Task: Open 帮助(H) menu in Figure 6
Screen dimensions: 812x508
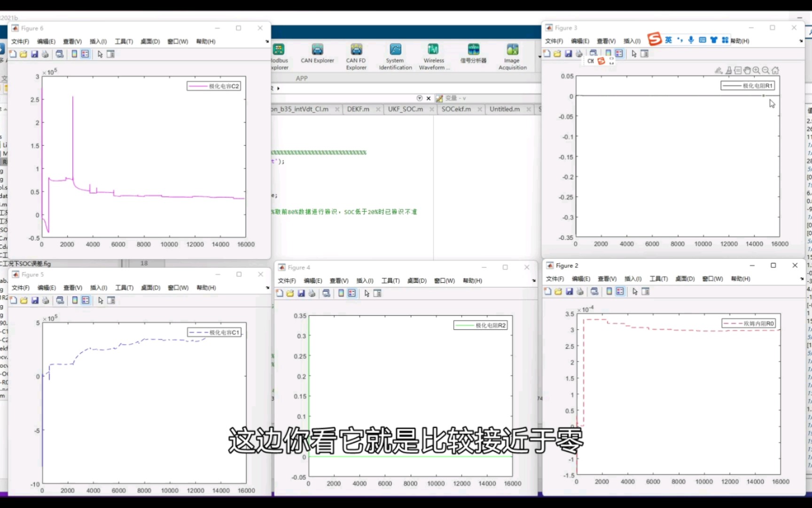Action: 206,41
